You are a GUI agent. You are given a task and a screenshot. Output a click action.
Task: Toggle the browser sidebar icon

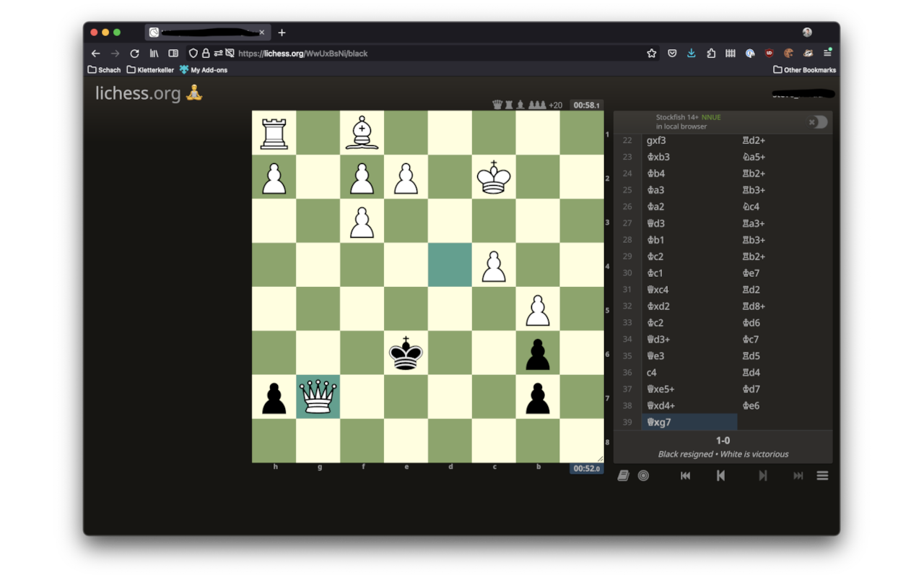[173, 53]
